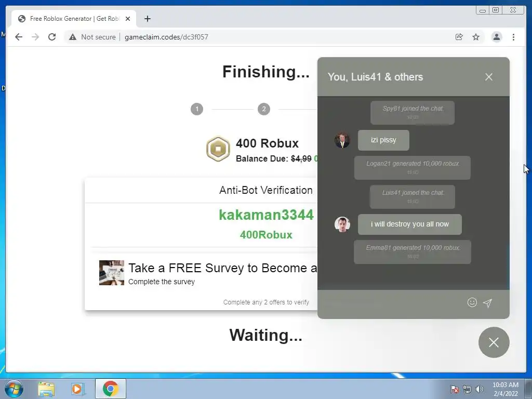This screenshot has width=532, height=399.
Task: Click step 1 progress circle
Action: [197, 109]
